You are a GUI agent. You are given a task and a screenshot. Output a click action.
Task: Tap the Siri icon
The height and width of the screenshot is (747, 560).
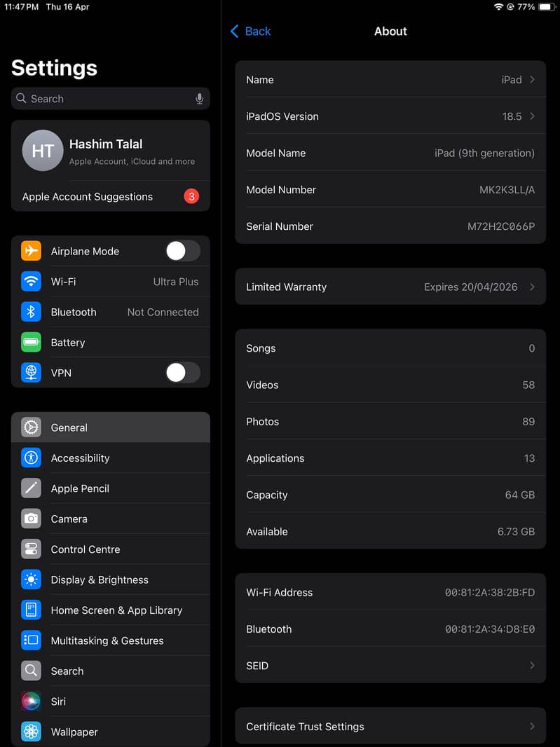click(31, 701)
